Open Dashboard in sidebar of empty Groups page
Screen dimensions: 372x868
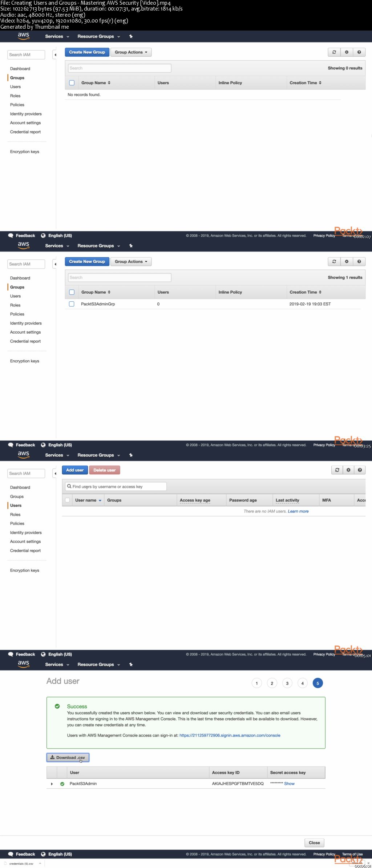pos(20,69)
